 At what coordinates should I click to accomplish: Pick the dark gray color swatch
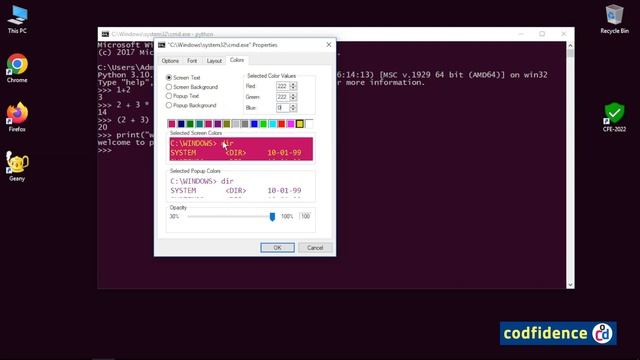(245, 124)
